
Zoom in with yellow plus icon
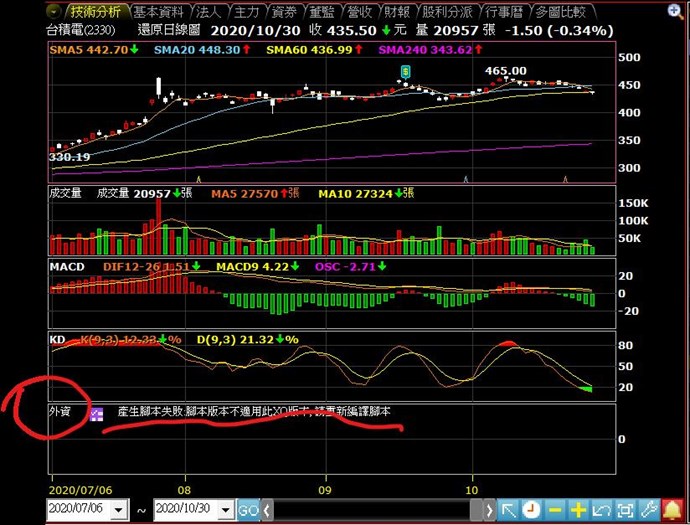pos(578,510)
